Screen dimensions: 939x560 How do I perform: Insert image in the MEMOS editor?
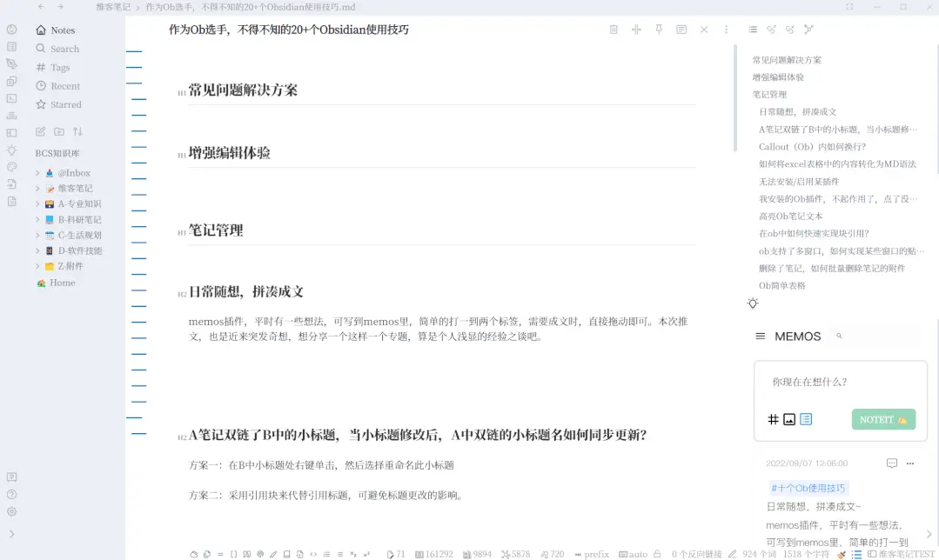pyautogui.click(x=789, y=419)
